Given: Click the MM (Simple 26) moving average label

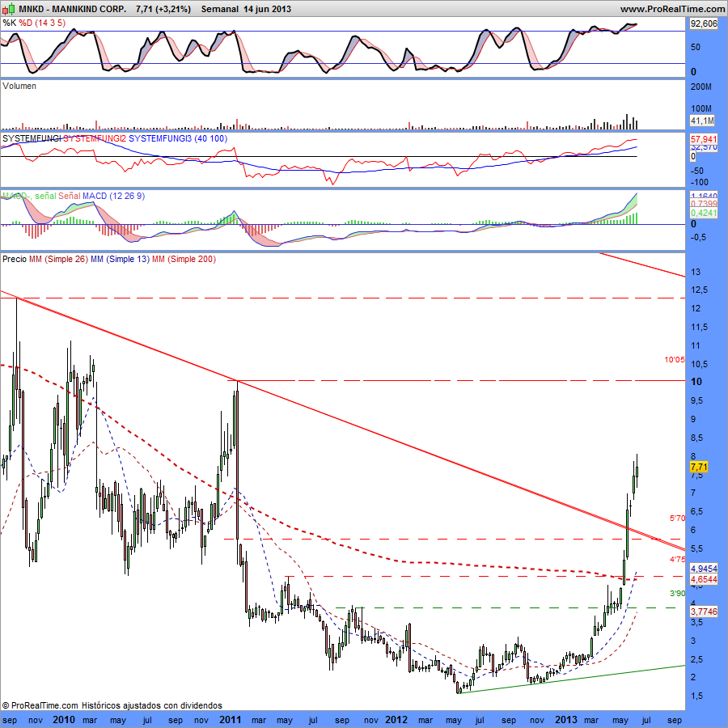Looking at the screenshot, I should 58,259.
